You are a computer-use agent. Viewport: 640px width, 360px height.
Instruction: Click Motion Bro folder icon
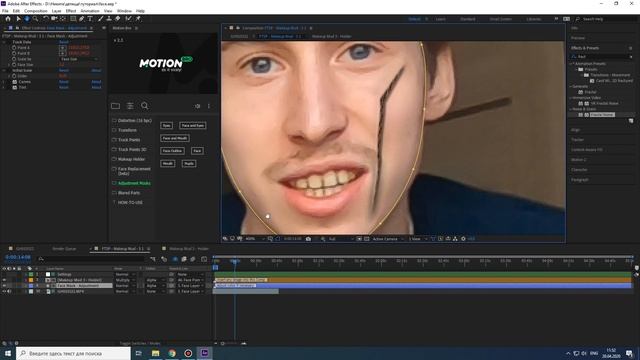pyautogui.click(x=116, y=106)
